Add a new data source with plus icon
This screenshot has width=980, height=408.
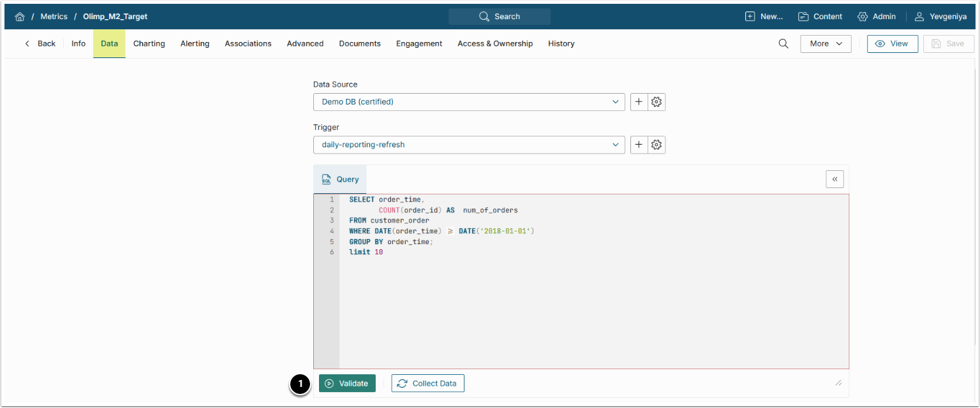(639, 102)
